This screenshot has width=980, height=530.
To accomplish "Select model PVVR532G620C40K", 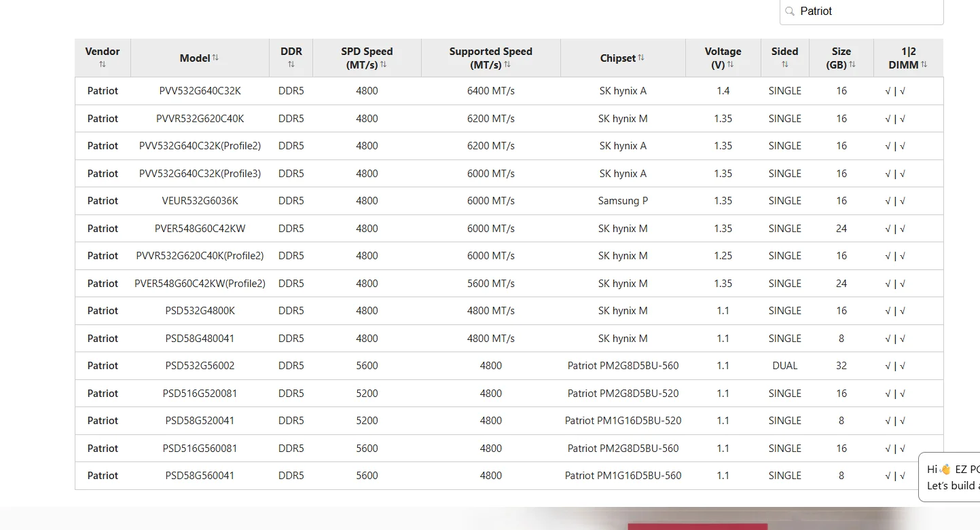I will tap(200, 119).
